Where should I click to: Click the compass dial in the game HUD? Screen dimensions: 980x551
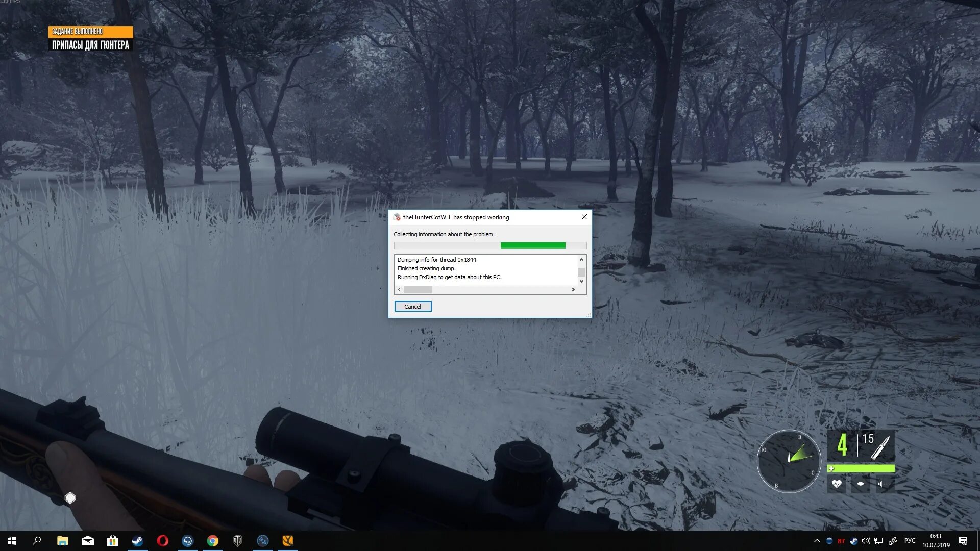click(x=789, y=461)
